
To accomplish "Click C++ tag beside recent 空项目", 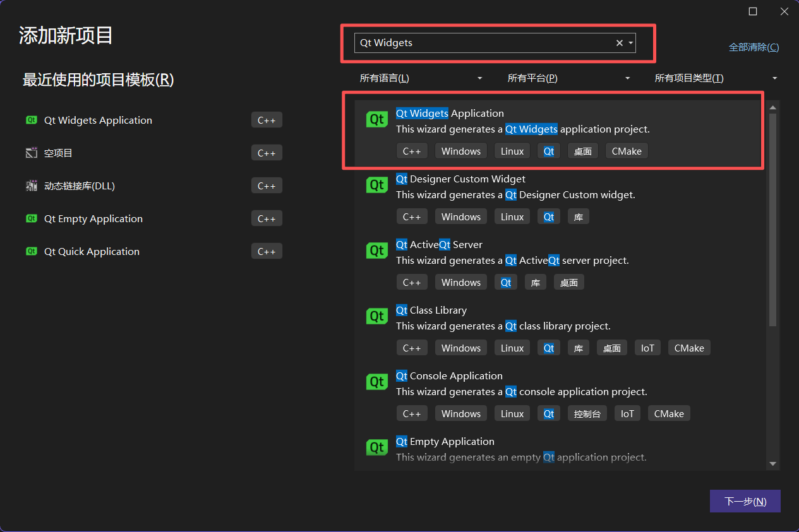I will click(267, 153).
